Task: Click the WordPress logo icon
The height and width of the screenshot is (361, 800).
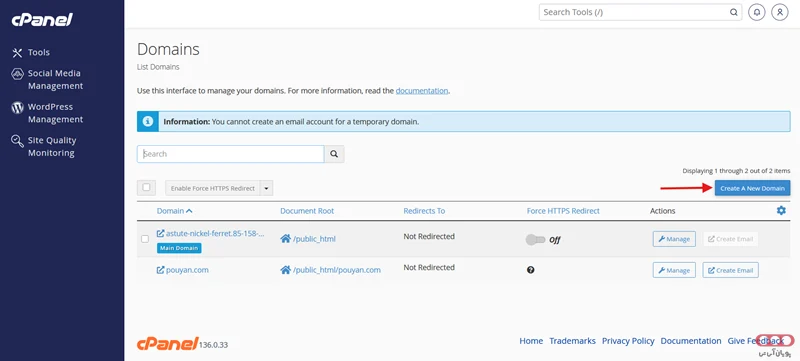Action: point(17,108)
